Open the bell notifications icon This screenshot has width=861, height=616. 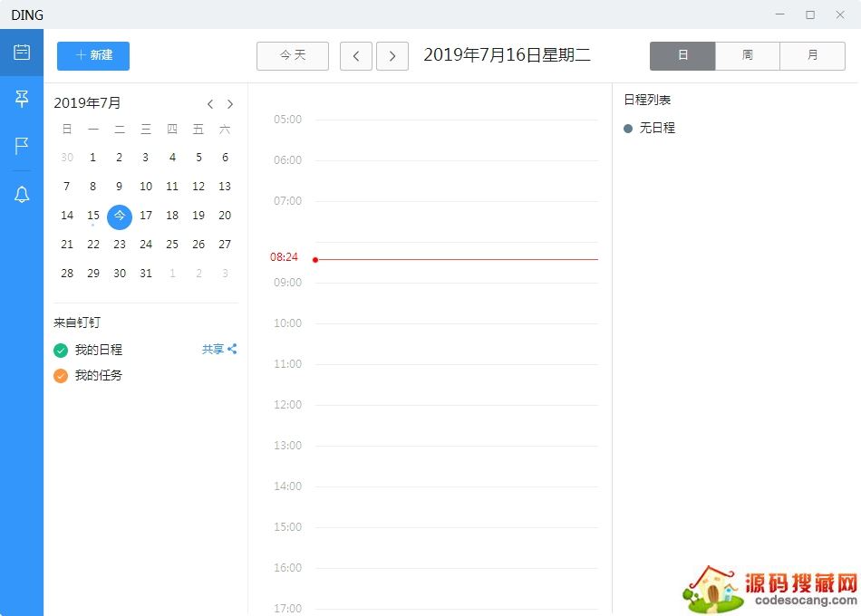22,194
